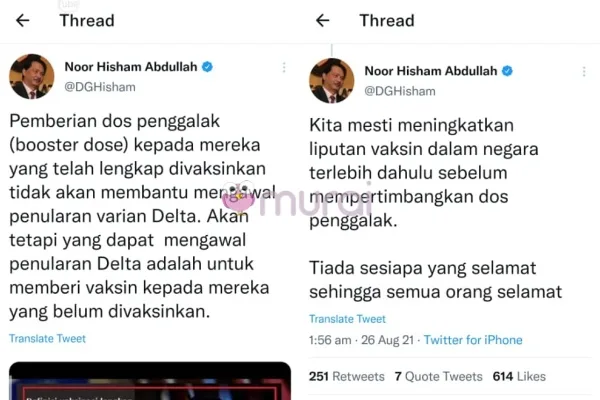Viewport: 600px width, 400px height.
Task: Click the left Noor Hisham Abdullah profile picture
Action: pos(32,77)
